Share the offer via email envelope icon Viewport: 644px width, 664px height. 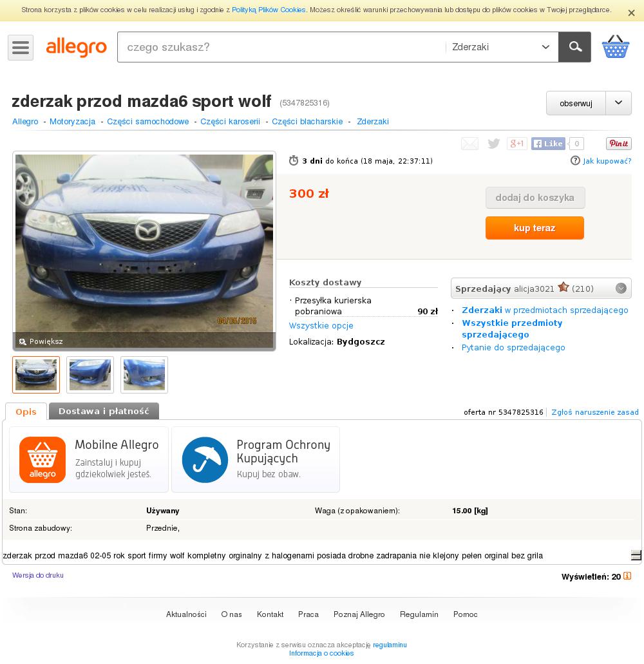tap(469, 144)
